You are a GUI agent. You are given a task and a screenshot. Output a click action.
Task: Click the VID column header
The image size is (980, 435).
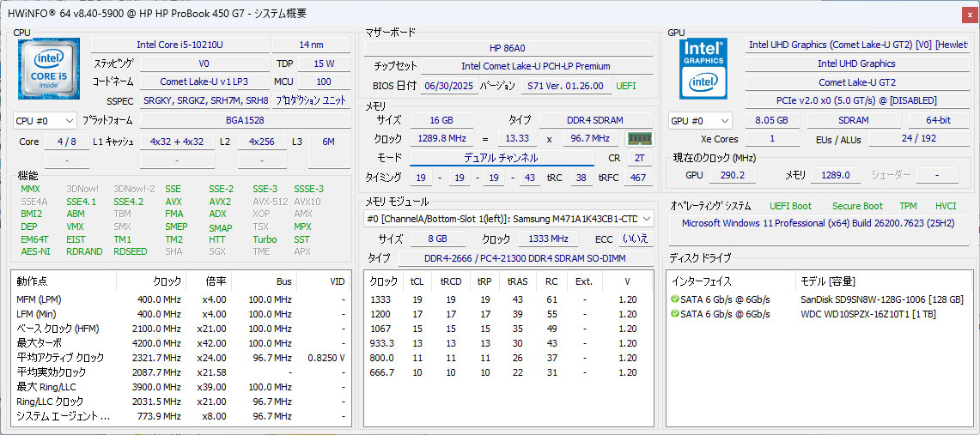(337, 281)
